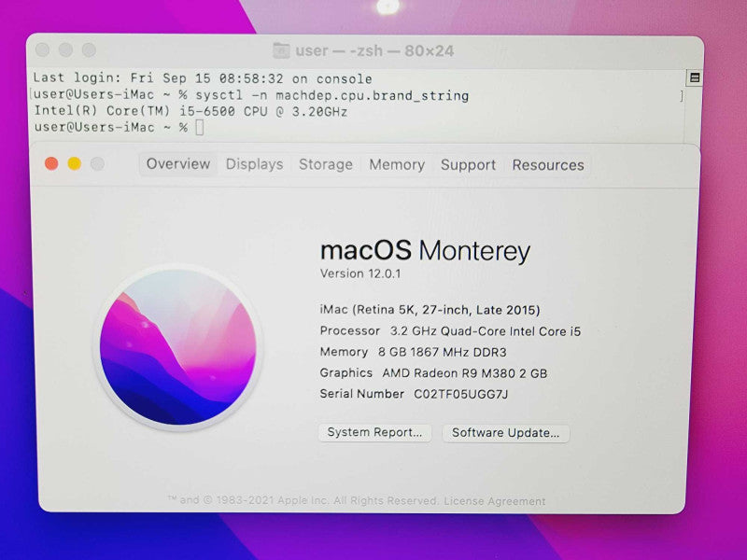Minimize the About This Mac window
This screenshot has width=747, height=560.
click(x=75, y=163)
